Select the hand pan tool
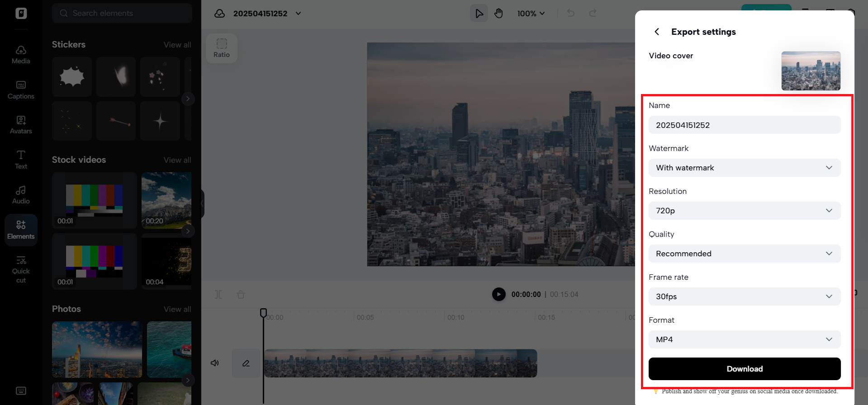 click(x=498, y=14)
